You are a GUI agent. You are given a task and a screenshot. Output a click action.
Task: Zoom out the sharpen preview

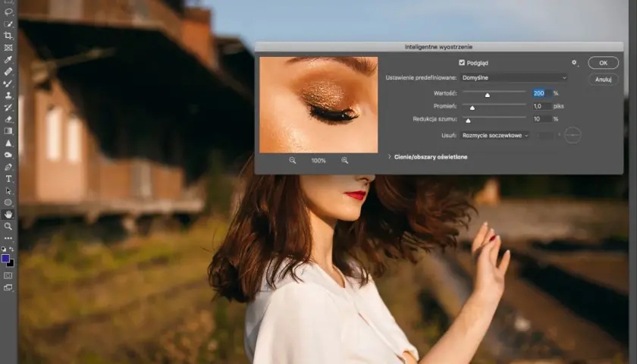click(x=293, y=161)
